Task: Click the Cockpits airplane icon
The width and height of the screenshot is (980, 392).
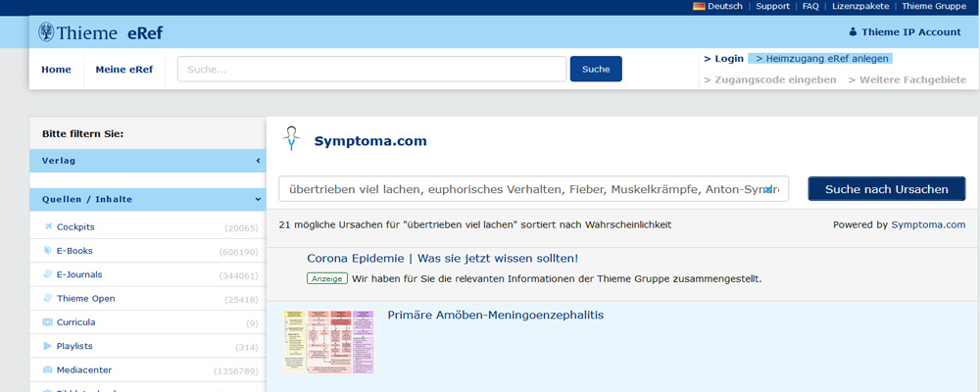Action: (48, 227)
